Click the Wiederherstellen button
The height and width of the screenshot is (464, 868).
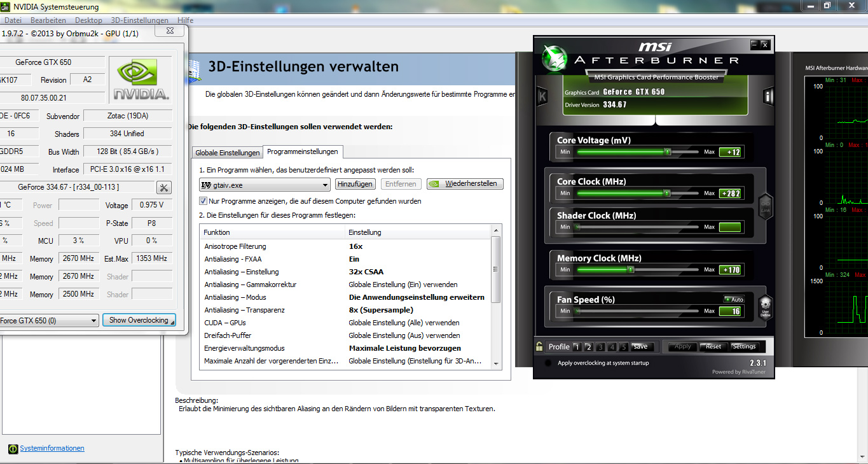coord(465,184)
